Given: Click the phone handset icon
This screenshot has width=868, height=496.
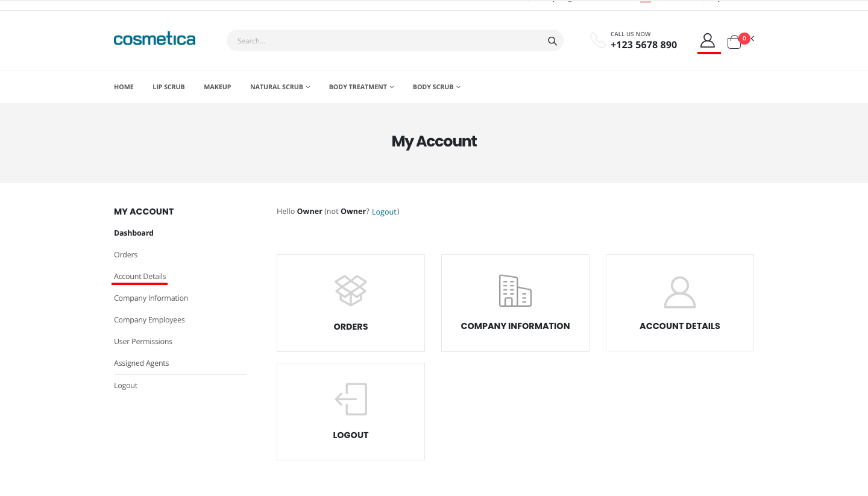Looking at the screenshot, I should pyautogui.click(x=597, y=40).
